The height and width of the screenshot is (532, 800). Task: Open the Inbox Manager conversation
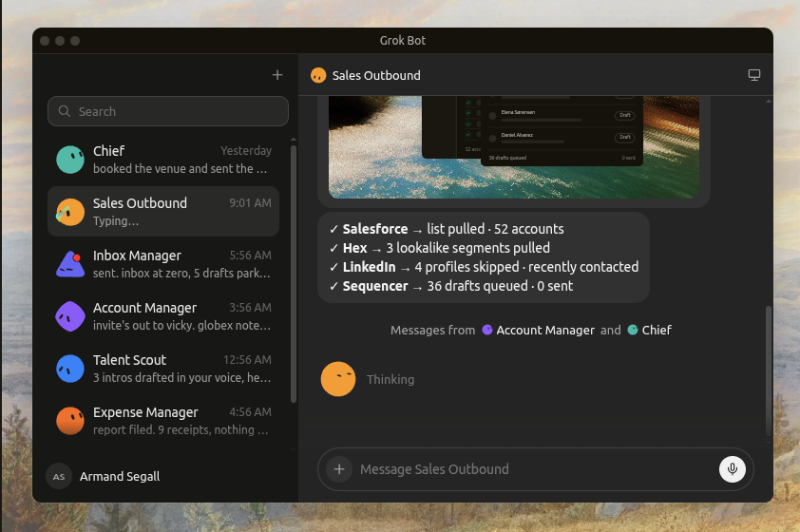point(163,264)
